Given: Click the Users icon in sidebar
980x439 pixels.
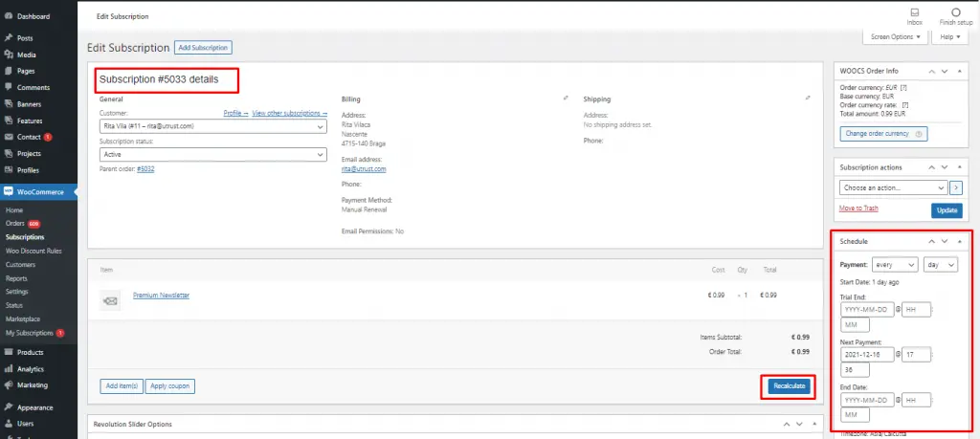Looking at the screenshot, I should click(9, 424).
